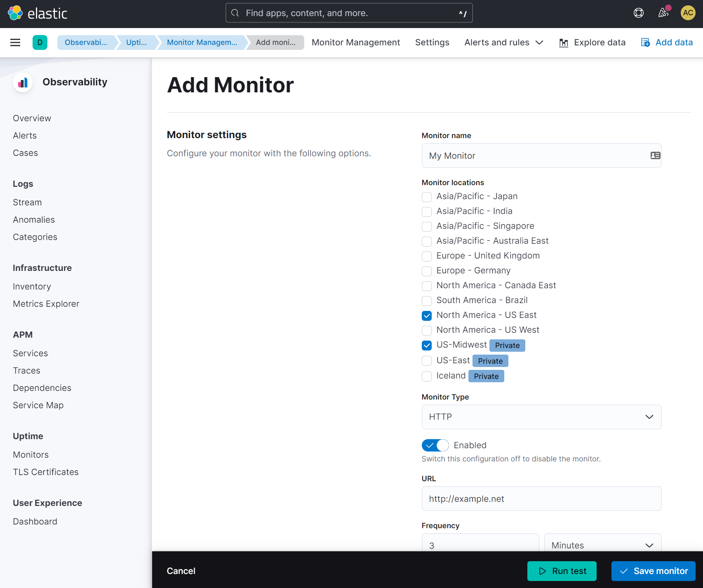Open the help menu lifebuoy icon

[x=638, y=13]
